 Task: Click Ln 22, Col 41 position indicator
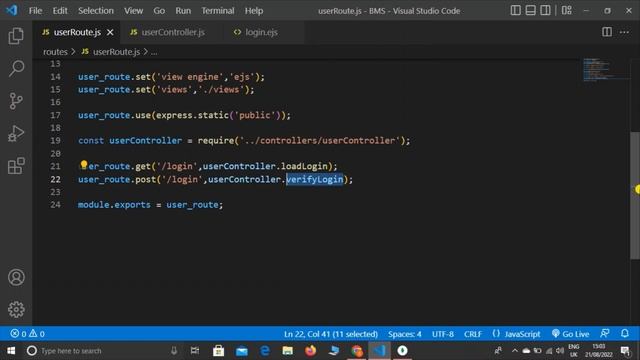331,334
